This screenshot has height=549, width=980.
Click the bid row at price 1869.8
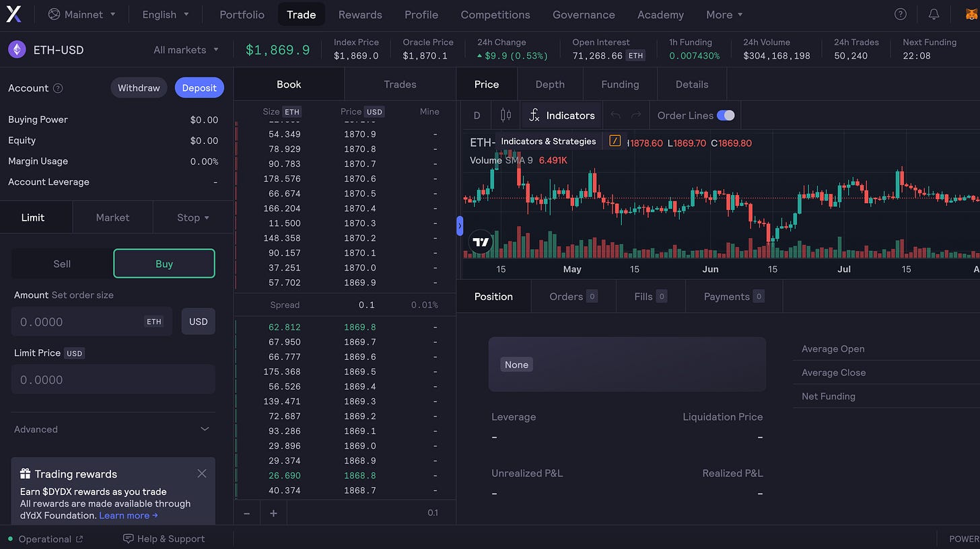point(345,327)
